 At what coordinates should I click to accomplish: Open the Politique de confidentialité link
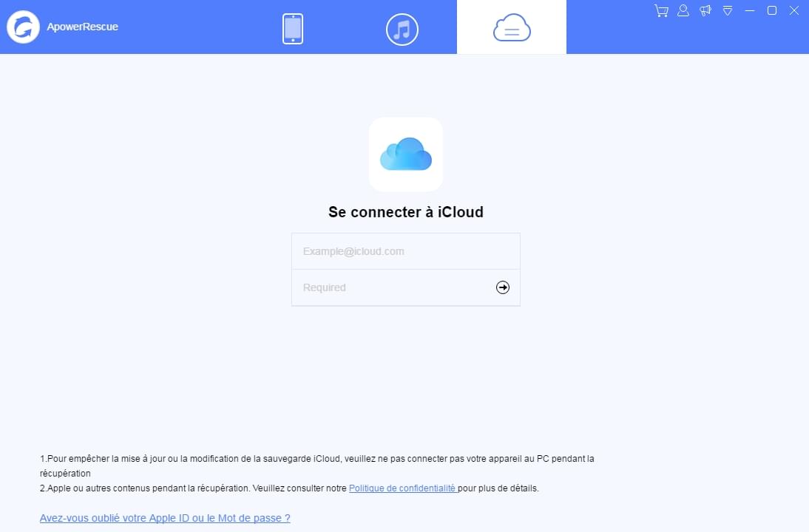pos(402,488)
